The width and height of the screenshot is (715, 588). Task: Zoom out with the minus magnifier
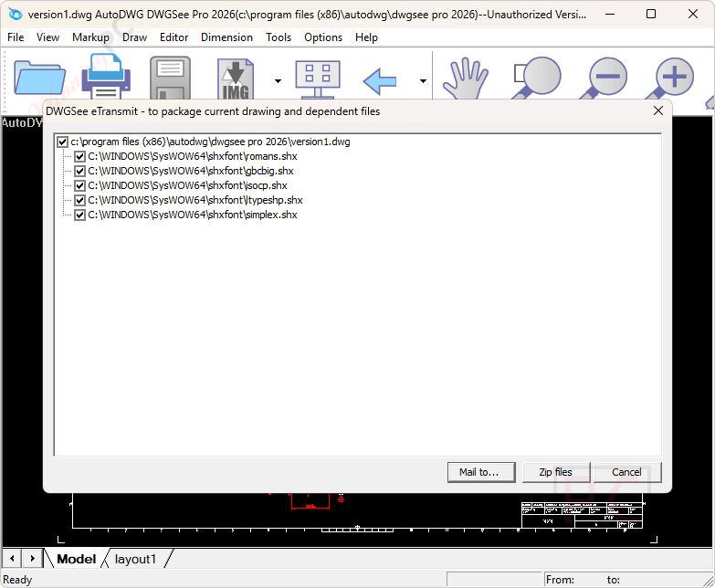604,78
